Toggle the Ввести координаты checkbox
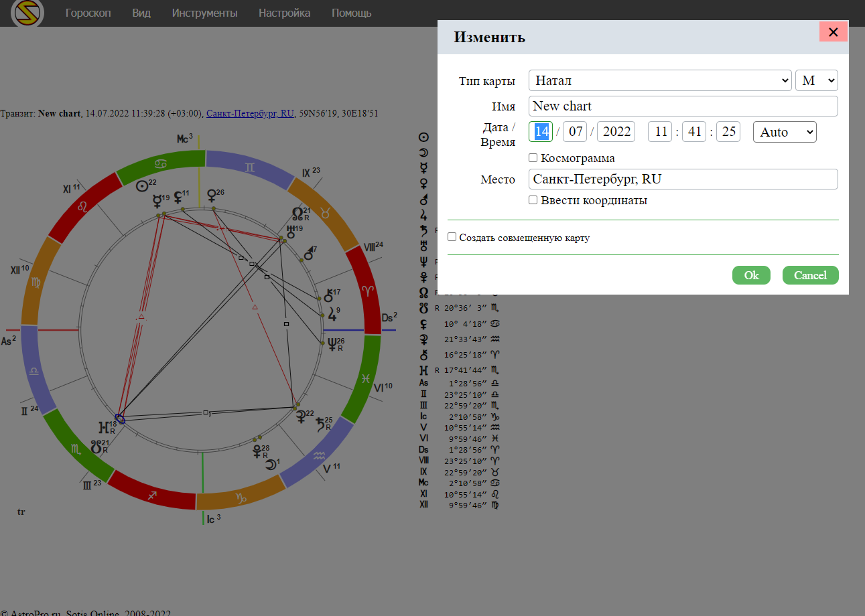865x616 pixels. coord(533,200)
